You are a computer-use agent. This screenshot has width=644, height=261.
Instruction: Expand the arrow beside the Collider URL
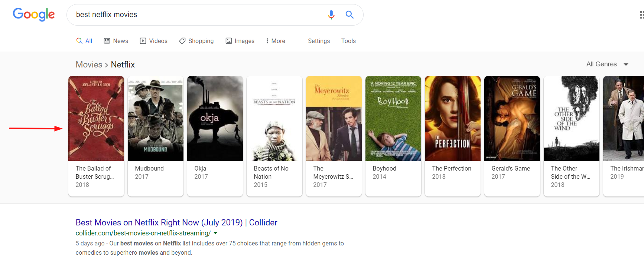(215, 233)
